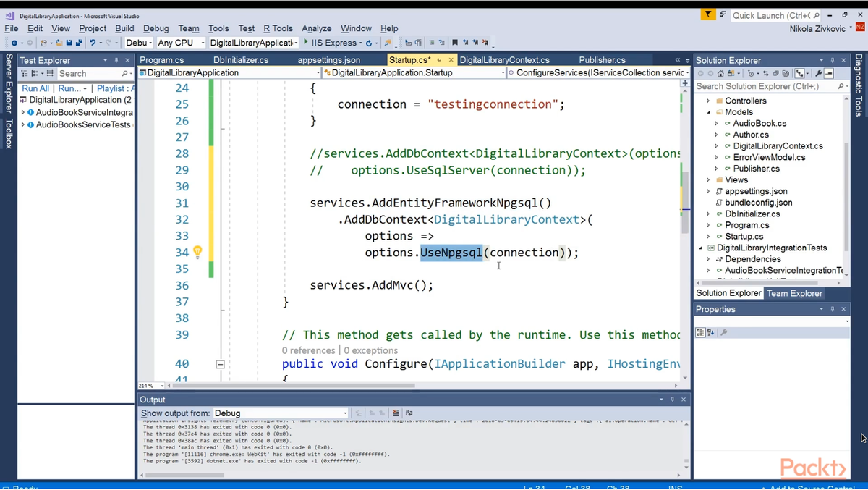The height and width of the screenshot is (490, 868).
Task: Click the 0 references CodeLens link
Action: (309, 350)
